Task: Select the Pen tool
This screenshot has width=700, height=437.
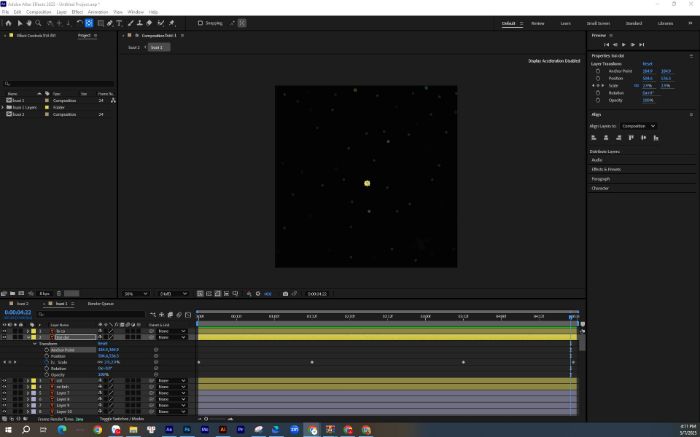Action: pyautogui.click(x=110, y=23)
